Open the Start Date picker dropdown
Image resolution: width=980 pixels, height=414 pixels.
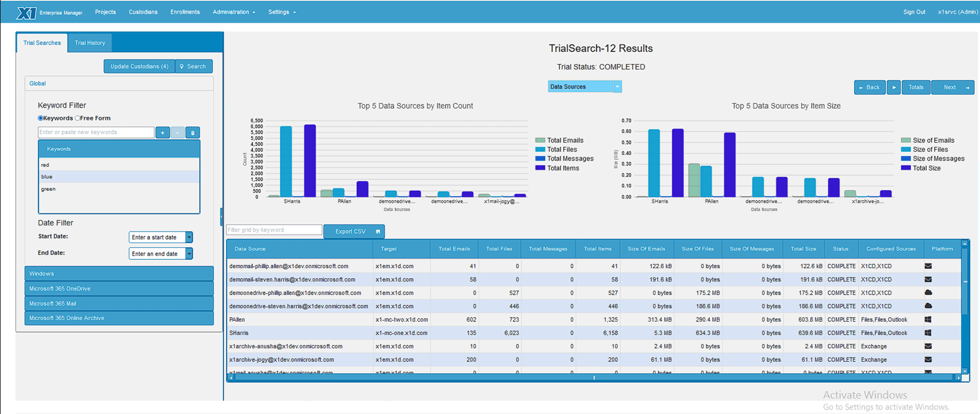pyautogui.click(x=189, y=238)
